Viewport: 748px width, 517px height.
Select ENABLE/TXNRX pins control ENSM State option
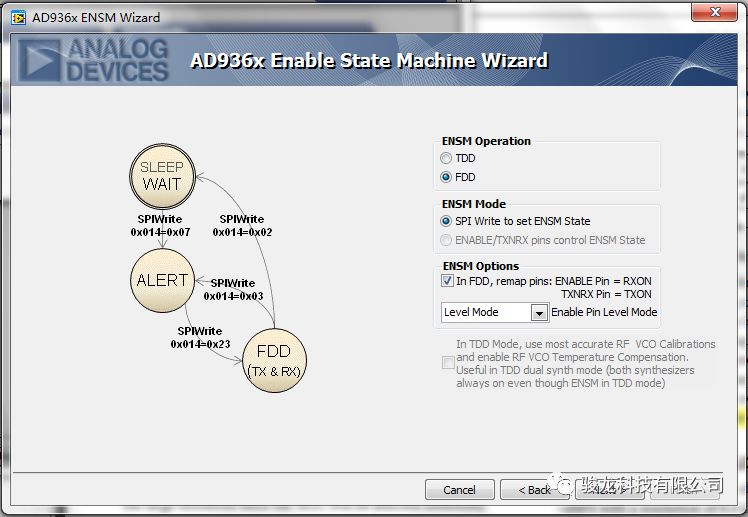[x=447, y=240]
